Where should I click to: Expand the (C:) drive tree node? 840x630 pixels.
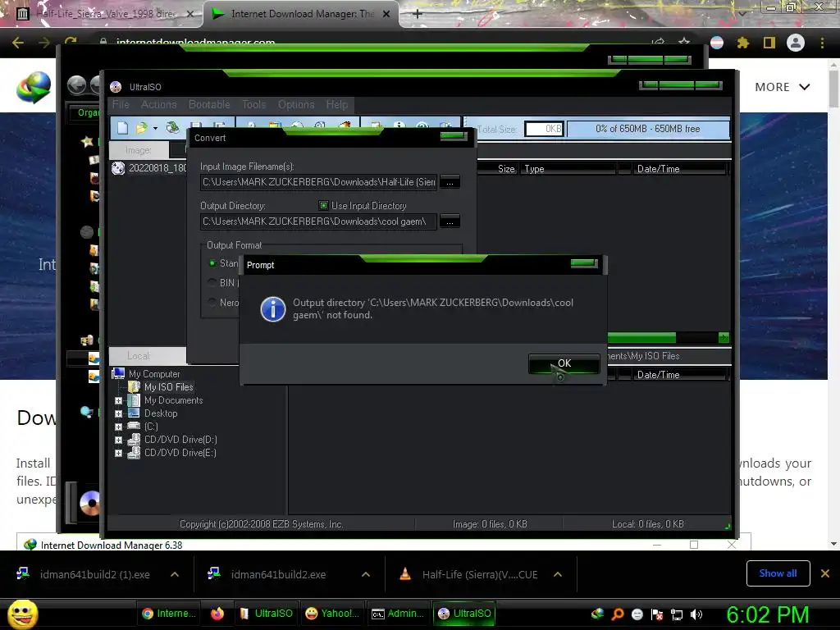(118, 427)
